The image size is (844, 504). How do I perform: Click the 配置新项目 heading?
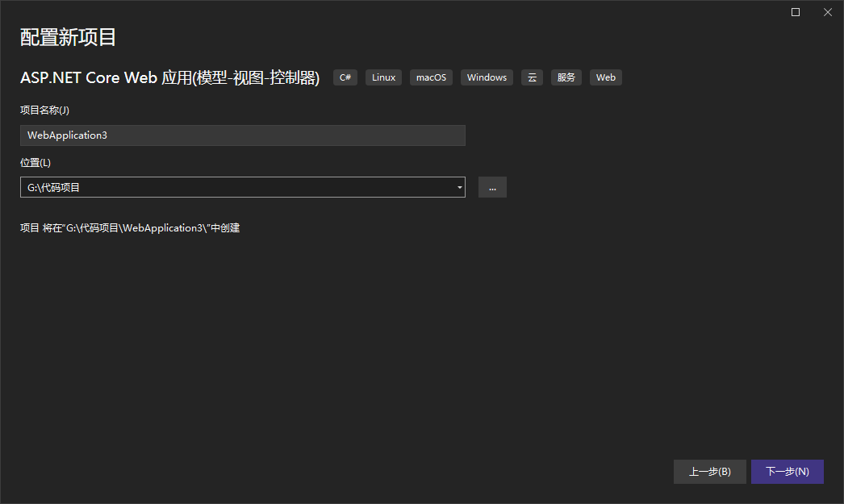[x=68, y=37]
